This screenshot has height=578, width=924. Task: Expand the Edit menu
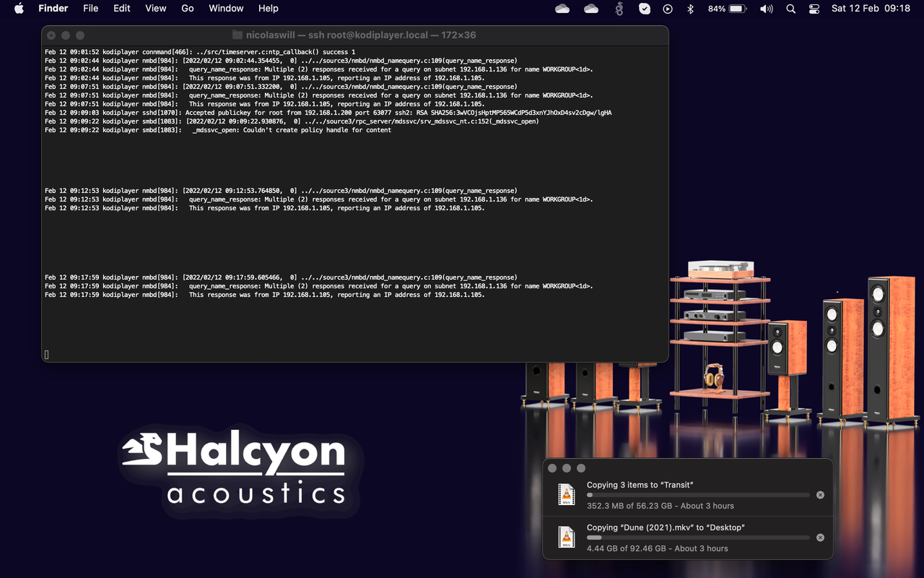[x=121, y=9]
